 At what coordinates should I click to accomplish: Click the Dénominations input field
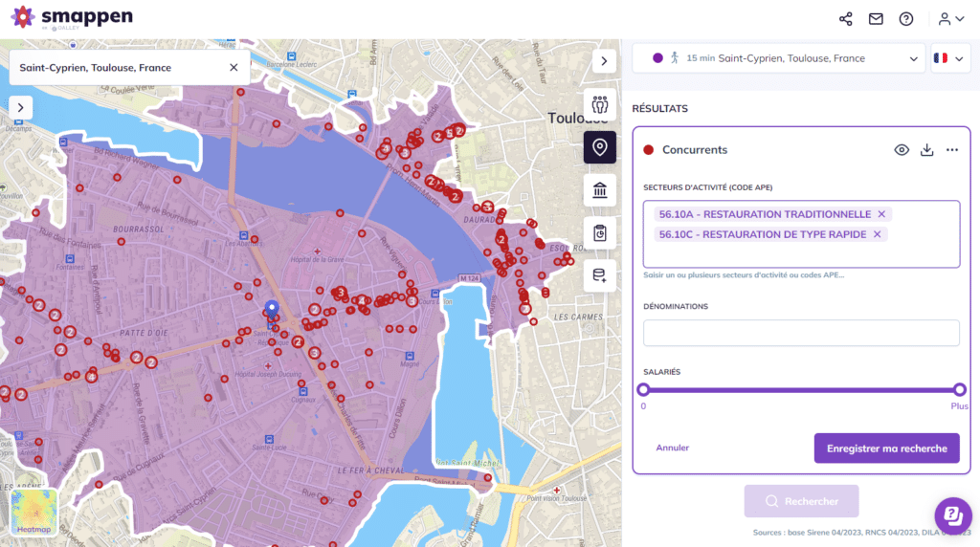coord(801,333)
